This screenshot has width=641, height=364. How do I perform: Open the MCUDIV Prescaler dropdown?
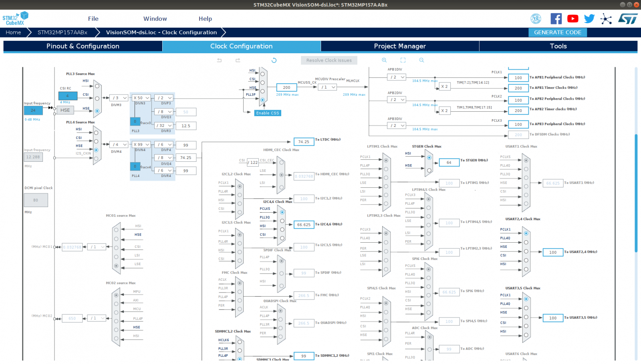tap(327, 87)
